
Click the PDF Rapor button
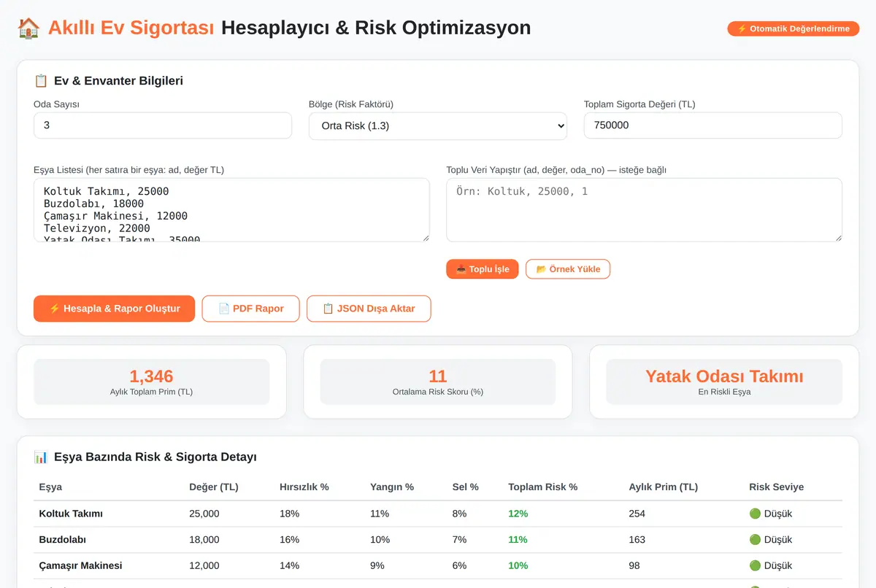[251, 309]
